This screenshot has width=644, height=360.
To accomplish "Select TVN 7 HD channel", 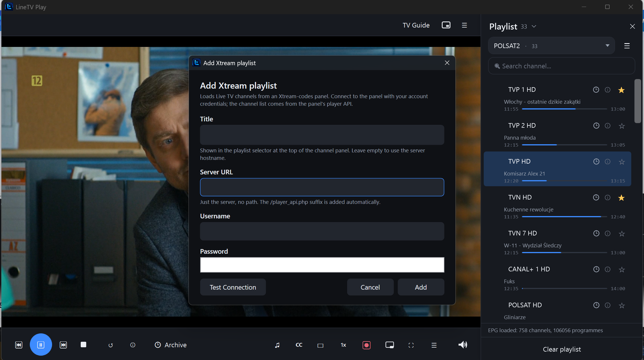I will tap(557, 241).
